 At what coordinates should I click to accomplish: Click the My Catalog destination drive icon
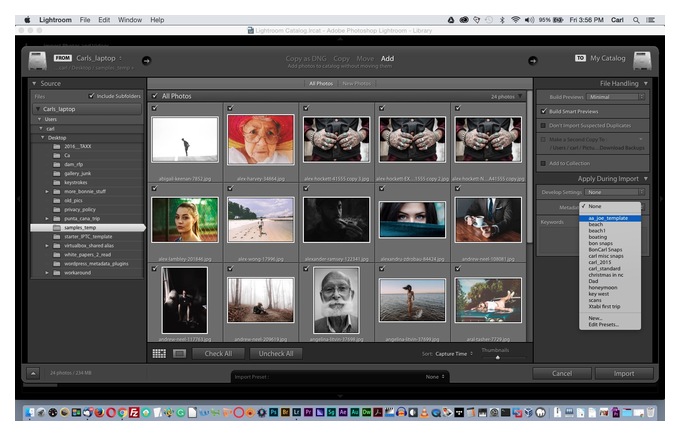coord(642,61)
